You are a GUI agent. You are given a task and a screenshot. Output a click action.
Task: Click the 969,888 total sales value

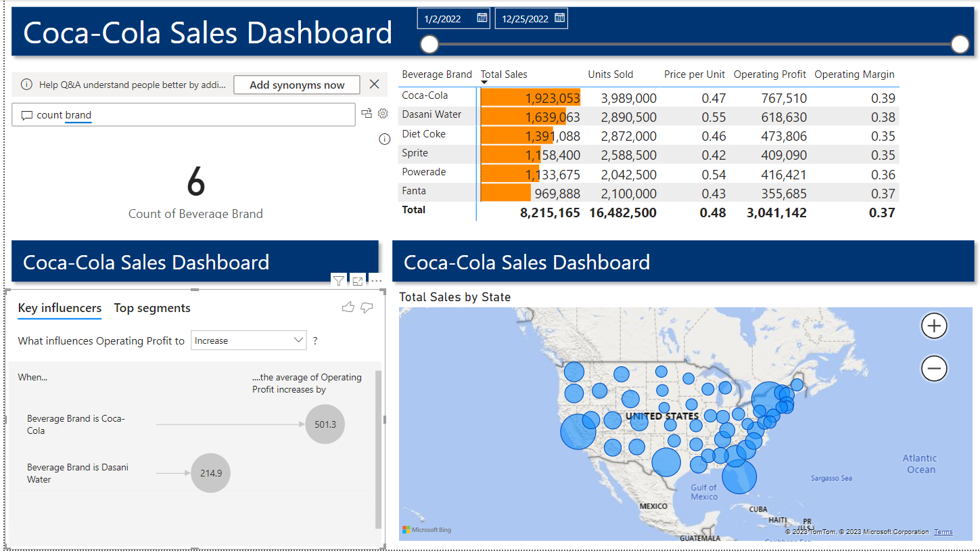click(x=556, y=194)
